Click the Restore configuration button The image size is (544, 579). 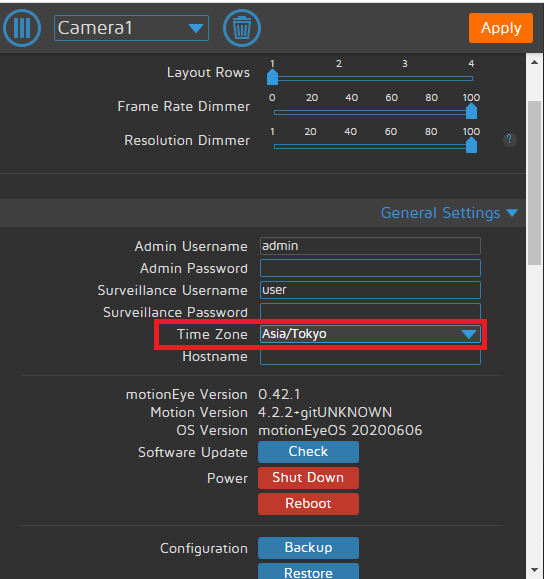[x=308, y=572]
